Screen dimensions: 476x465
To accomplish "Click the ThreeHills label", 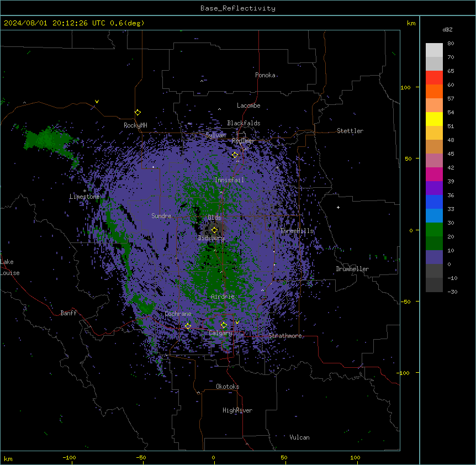I will pyautogui.click(x=297, y=231).
